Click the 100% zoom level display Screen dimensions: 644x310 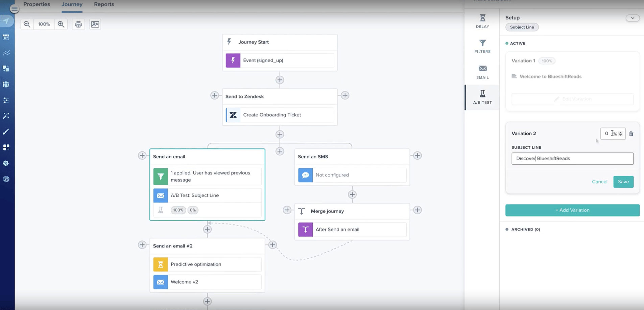click(44, 24)
